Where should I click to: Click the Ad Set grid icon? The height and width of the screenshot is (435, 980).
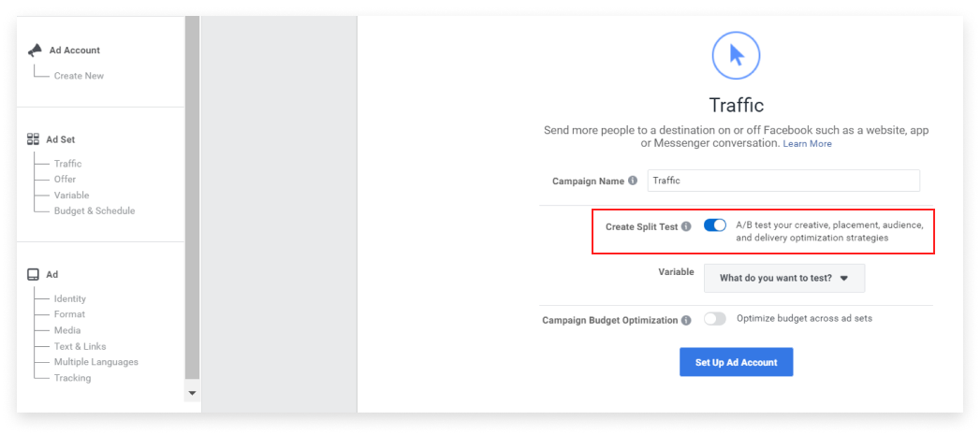(33, 139)
